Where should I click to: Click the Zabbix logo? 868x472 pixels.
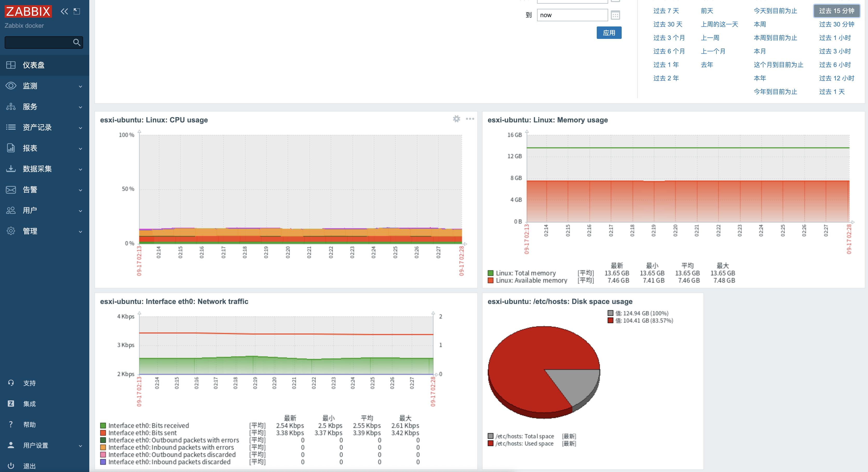coord(28,11)
